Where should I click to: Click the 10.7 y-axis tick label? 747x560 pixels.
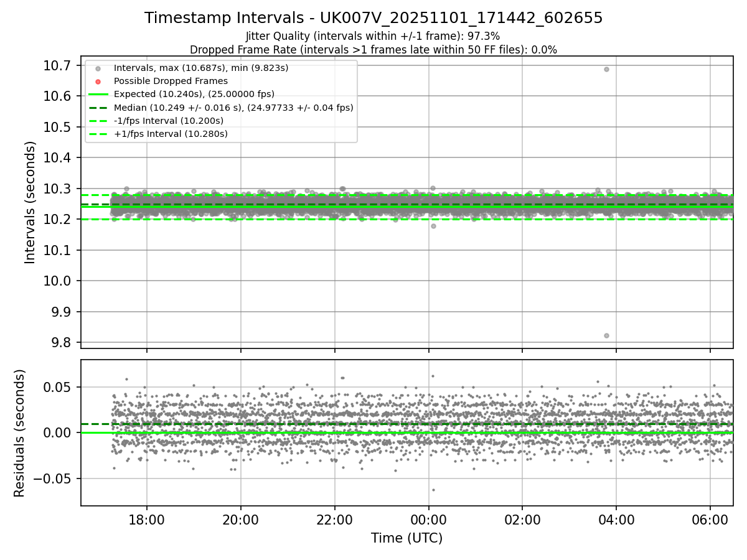coord(57,65)
